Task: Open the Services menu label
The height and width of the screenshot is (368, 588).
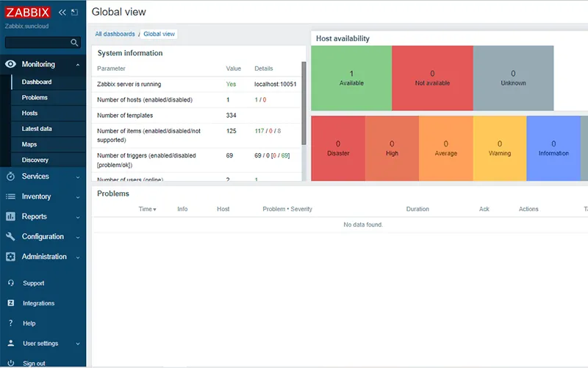Action: coord(35,176)
